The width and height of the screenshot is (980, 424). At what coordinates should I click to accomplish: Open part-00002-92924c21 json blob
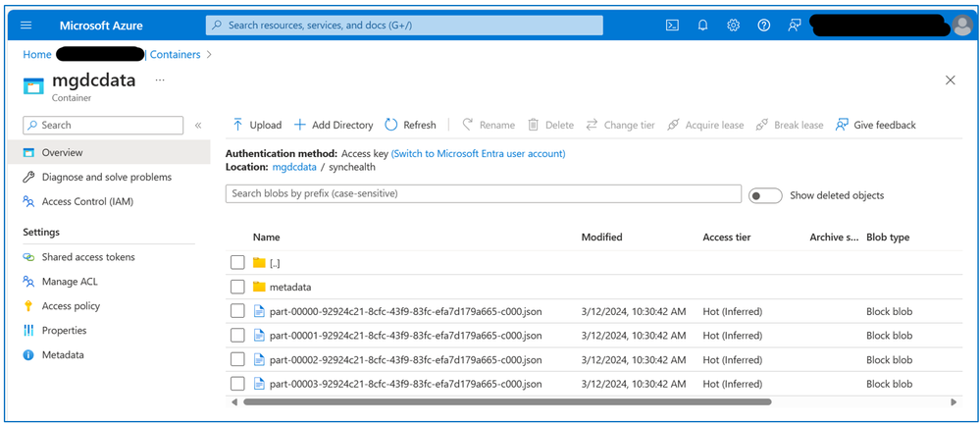[405, 360]
